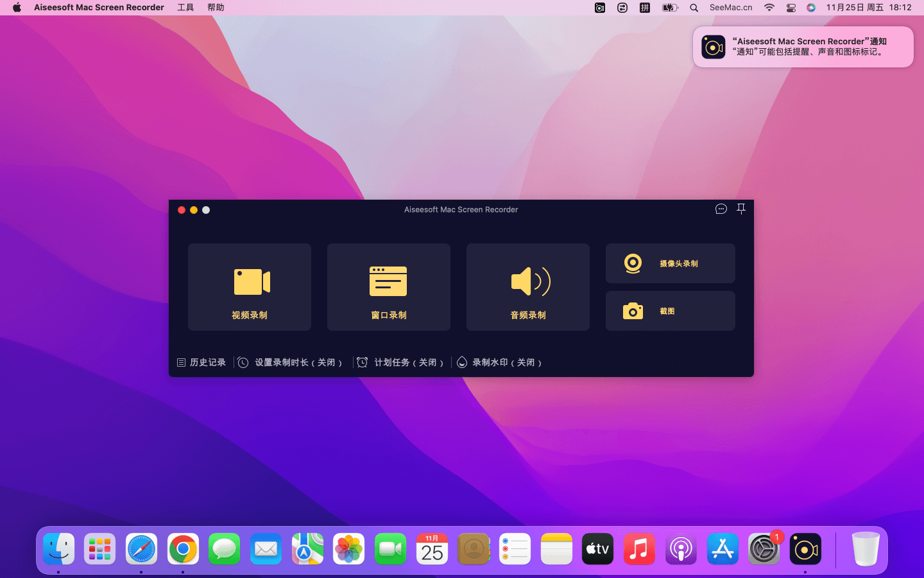Select the window recording icon

coord(388,282)
